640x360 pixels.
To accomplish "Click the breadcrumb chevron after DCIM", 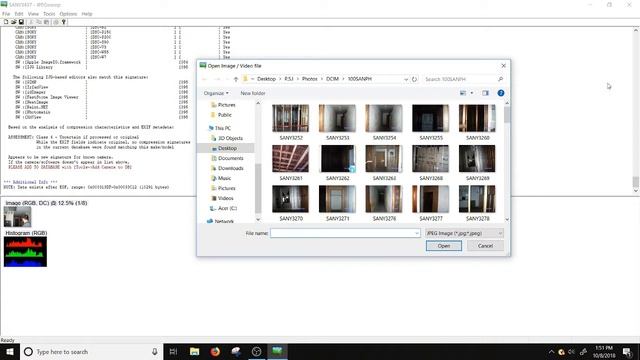I will pyautogui.click(x=343, y=79).
